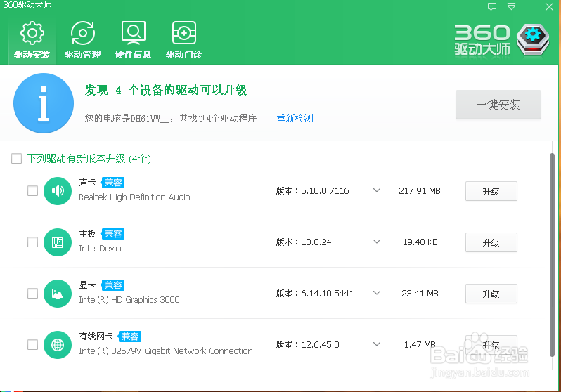The height and width of the screenshot is (392, 561).
Task: Check the 主板 Intel Device checkbox
Action: tap(32, 242)
